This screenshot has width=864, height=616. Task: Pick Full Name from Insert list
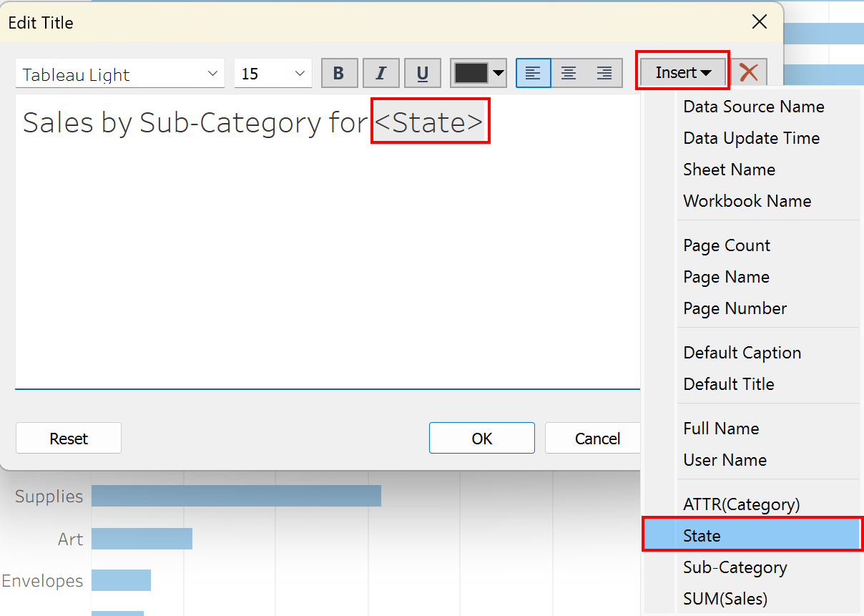pyautogui.click(x=721, y=429)
